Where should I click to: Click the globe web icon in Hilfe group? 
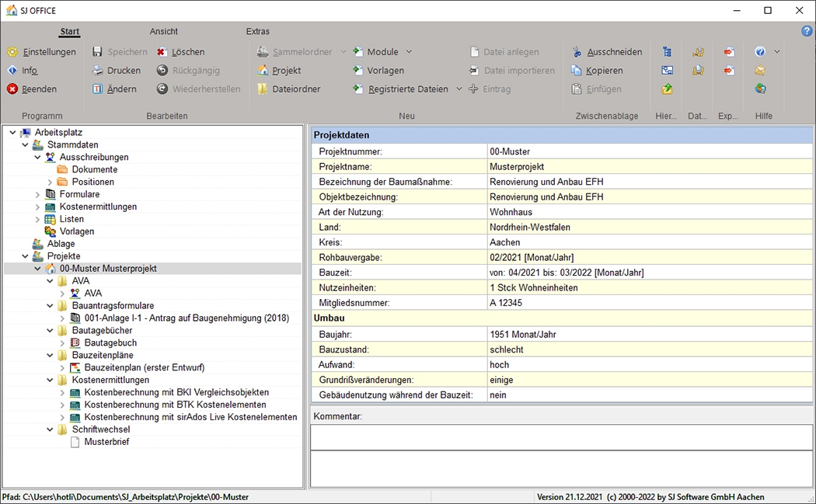pyautogui.click(x=760, y=89)
